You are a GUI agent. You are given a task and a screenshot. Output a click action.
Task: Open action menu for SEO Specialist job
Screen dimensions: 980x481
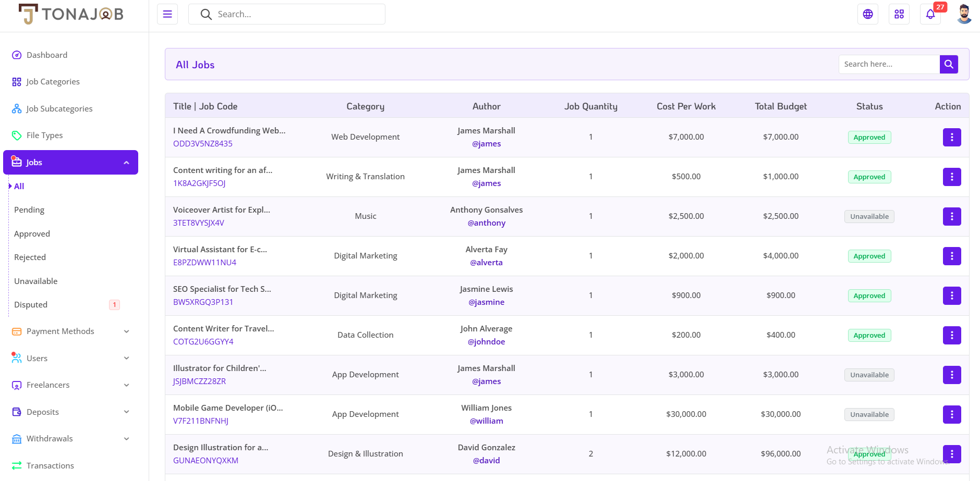(x=952, y=295)
